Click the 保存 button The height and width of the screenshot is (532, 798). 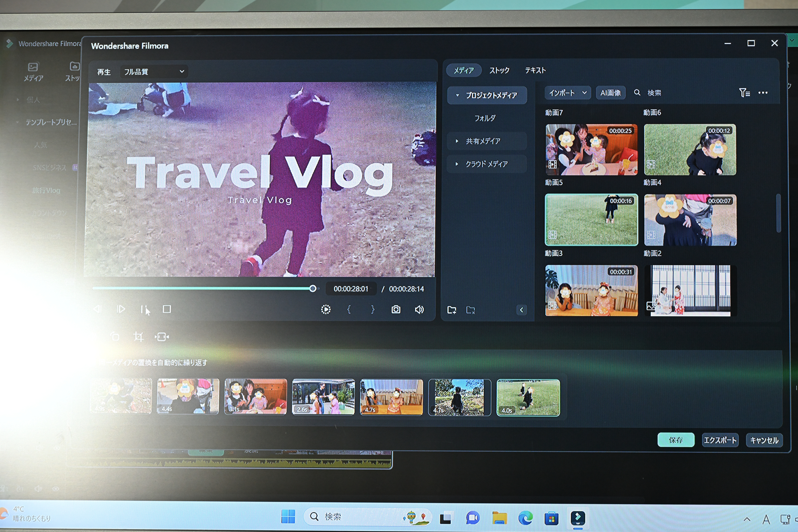676,440
